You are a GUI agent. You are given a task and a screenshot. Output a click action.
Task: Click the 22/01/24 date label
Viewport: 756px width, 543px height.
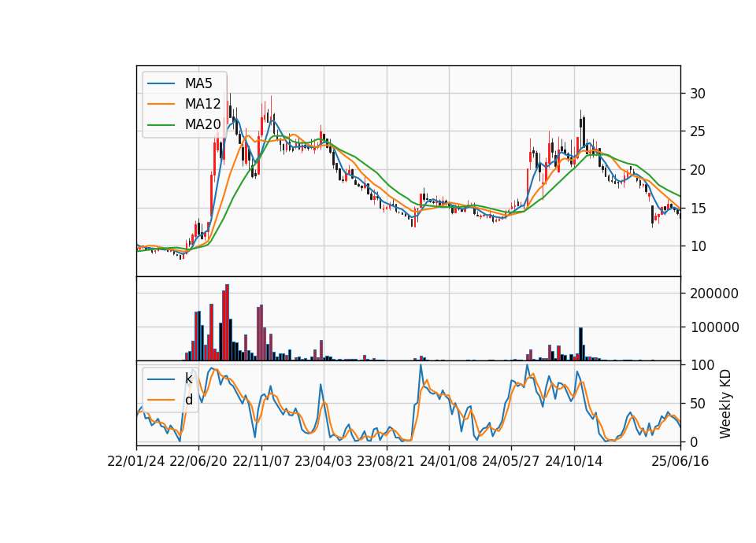click(136, 461)
